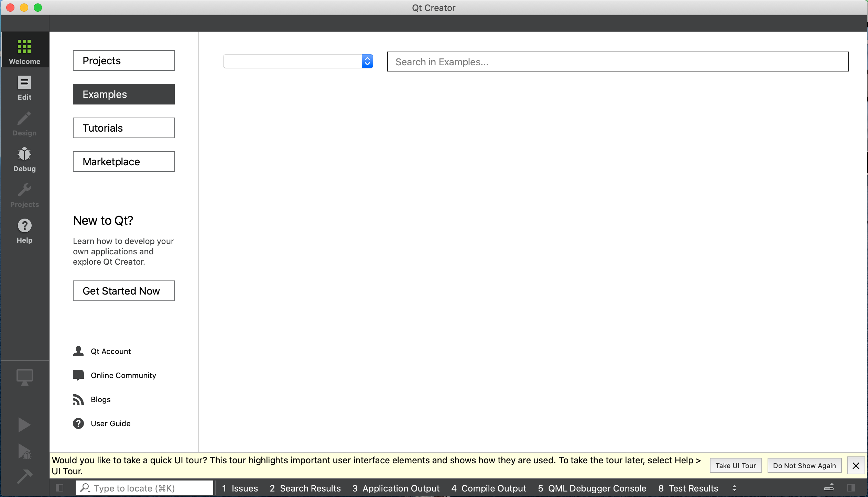The width and height of the screenshot is (868, 497).
Task: Open the Issues output pane
Action: (240, 488)
